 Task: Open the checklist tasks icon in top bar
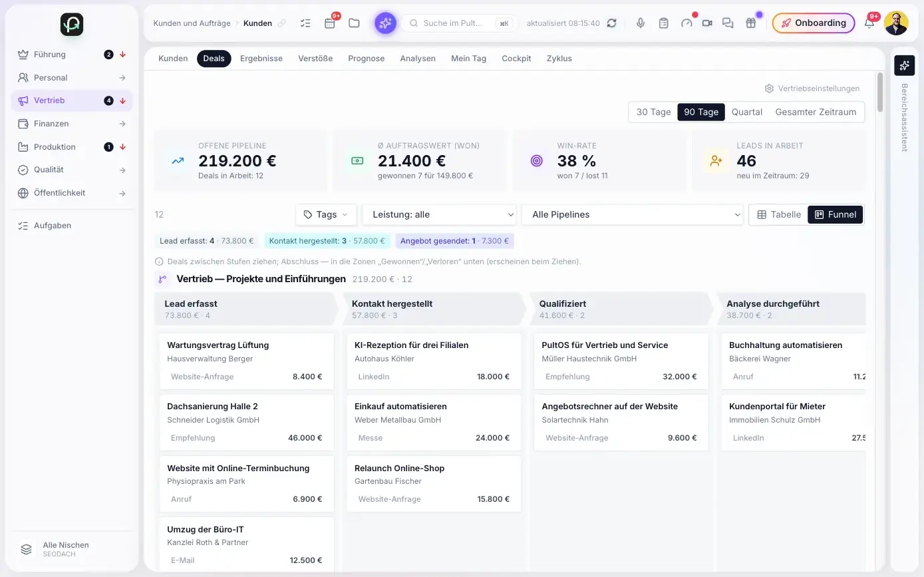tap(305, 23)
